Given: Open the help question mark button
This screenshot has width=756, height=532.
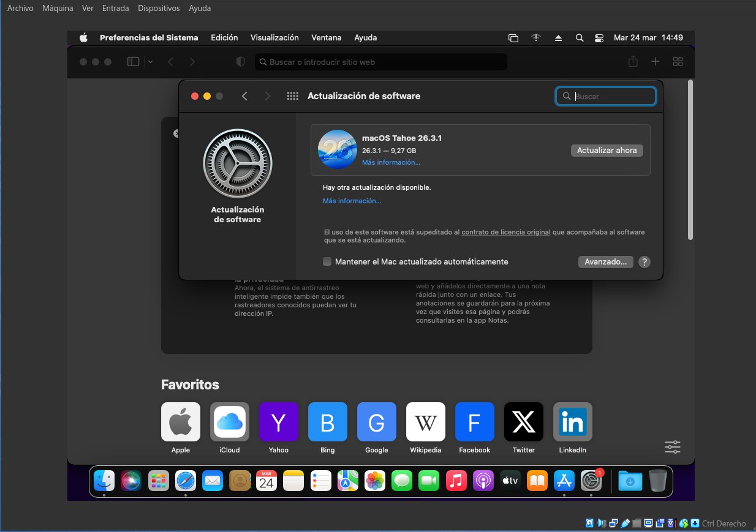Looking at the screenshot, I should 644,262.
